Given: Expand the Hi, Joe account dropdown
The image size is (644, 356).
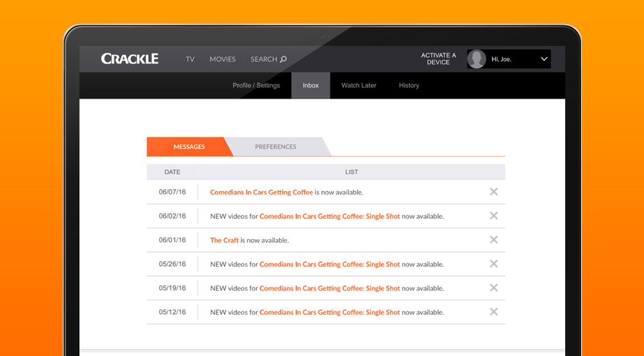Looking at the screenshot, I should (544, 59).
